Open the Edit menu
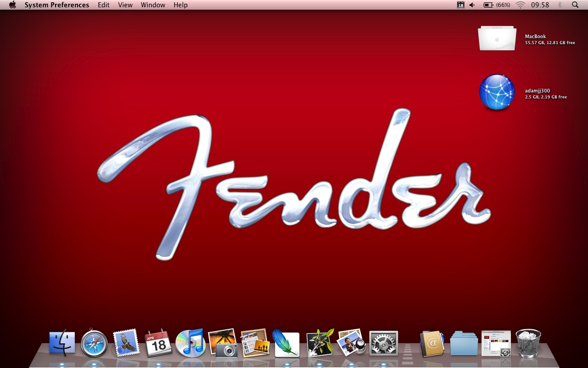This screenshot has width=588, height=368. pos(104,5)
